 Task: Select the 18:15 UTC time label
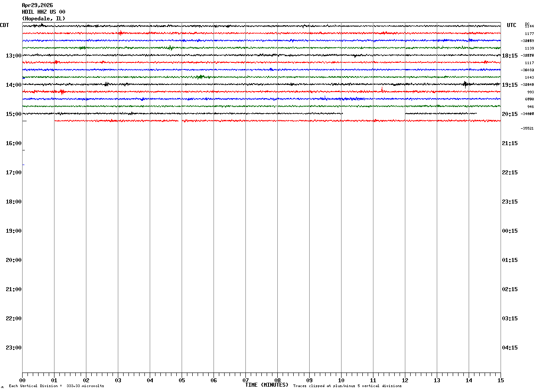click(510, 56)
